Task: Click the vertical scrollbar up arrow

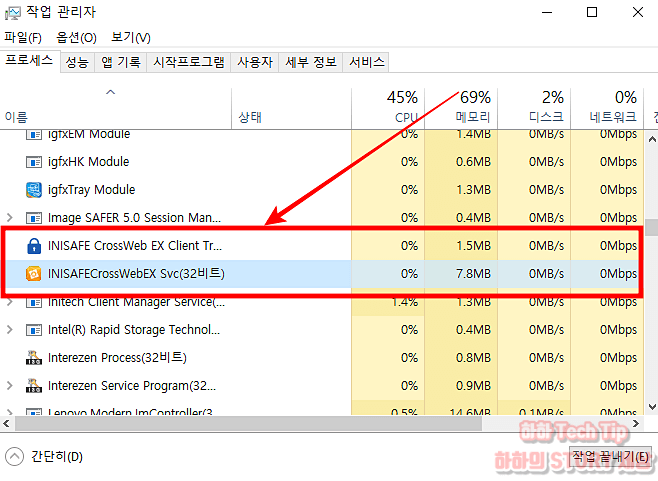Action: pos(652,139)
